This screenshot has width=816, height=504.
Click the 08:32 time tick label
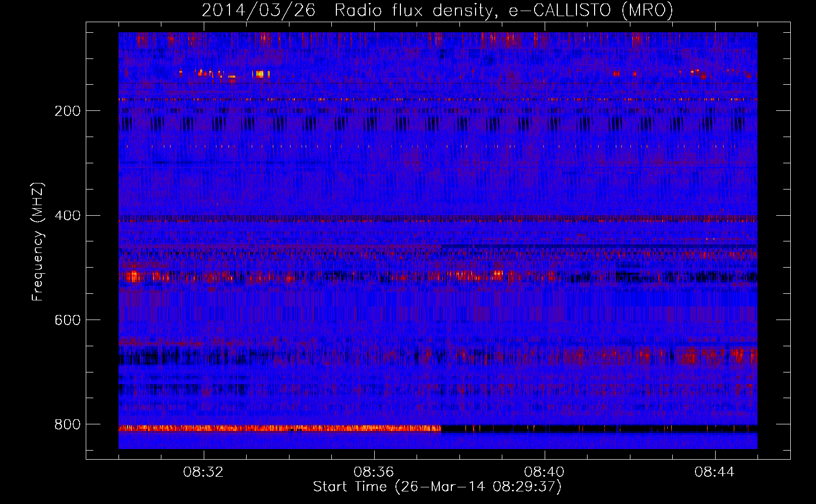[204, 472]
